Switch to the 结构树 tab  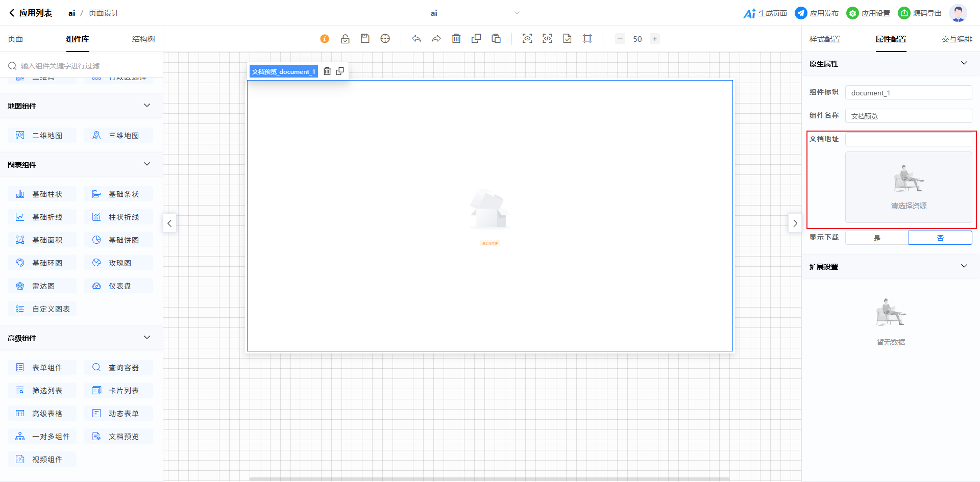coord(143,39)
